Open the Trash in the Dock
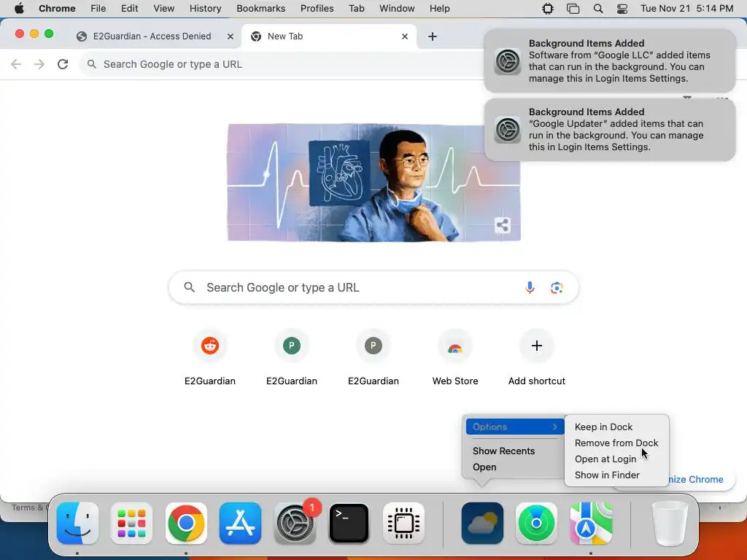The image size is (747, 560). point(670,524)
